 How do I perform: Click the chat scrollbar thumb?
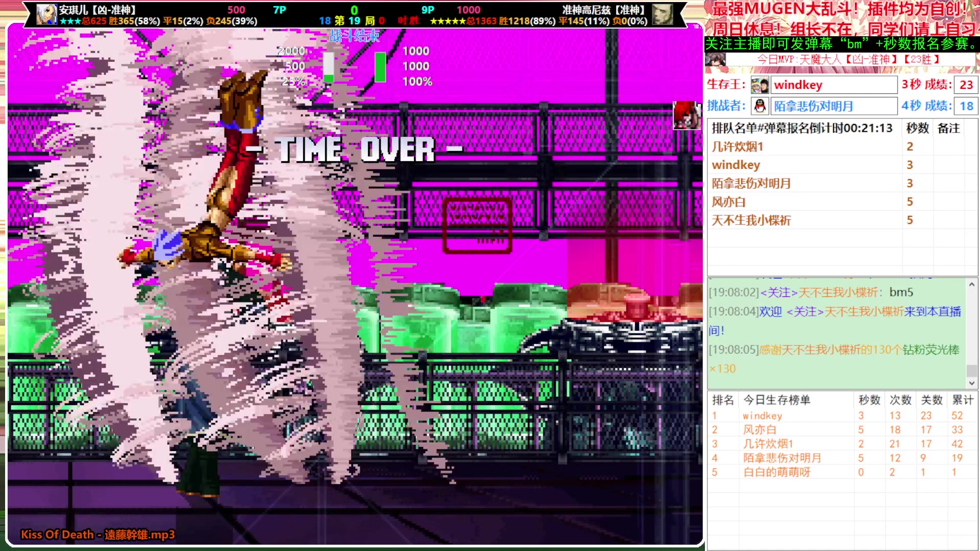coord(971,371)
